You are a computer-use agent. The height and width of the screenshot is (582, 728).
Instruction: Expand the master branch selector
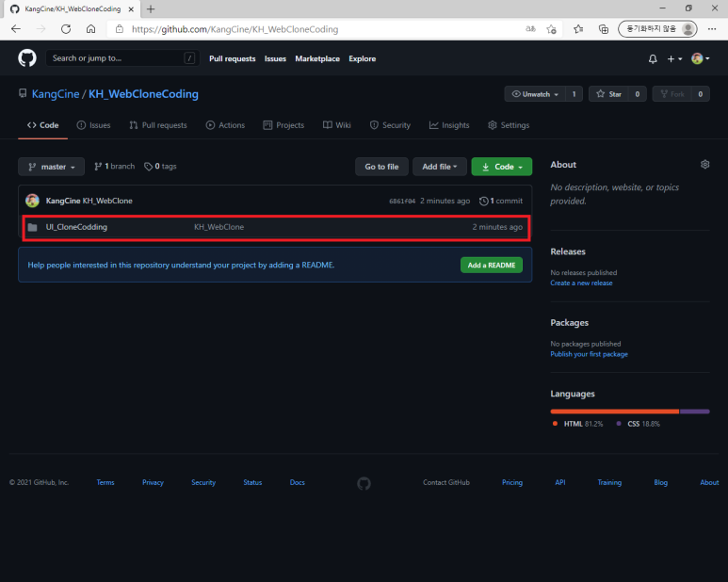pos(51,167)
